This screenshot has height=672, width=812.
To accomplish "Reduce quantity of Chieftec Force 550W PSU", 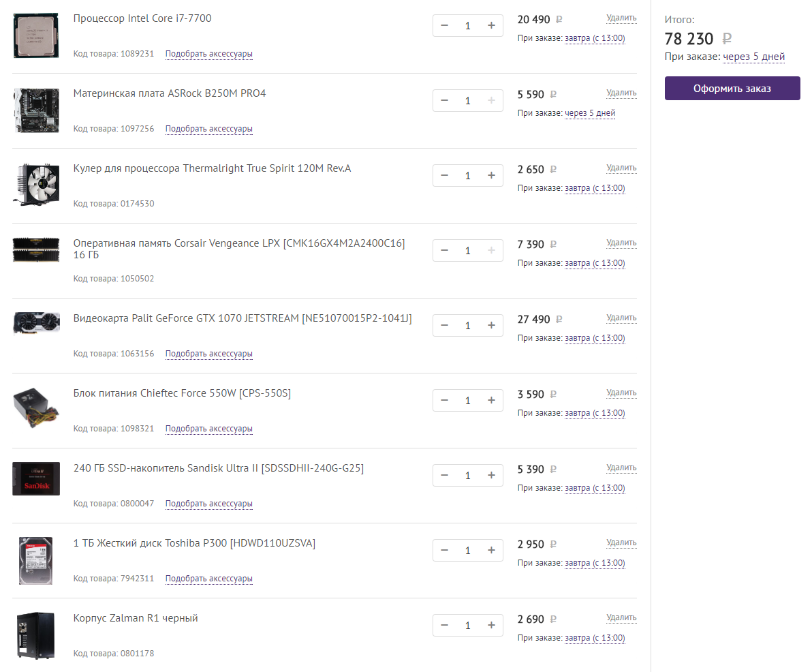I will click(445, 401).
